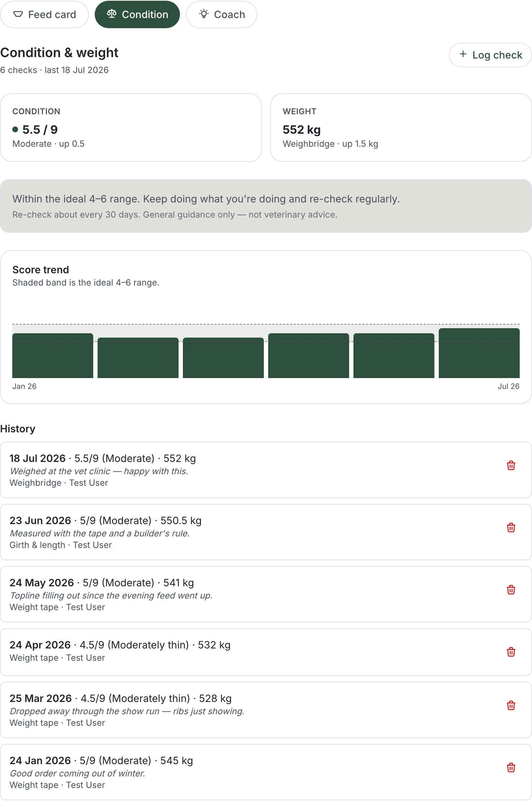Delete the 24 May 2026 check
Viewport: 532px width, 801px height.
511,590
